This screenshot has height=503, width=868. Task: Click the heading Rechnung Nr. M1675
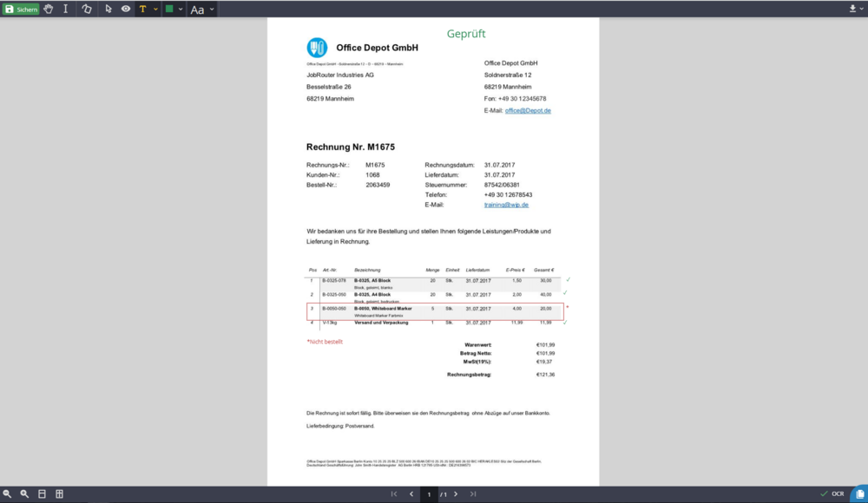pos(351,147)
